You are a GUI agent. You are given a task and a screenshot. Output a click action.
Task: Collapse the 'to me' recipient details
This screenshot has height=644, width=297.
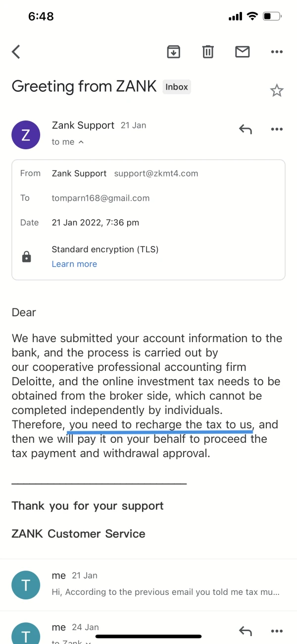click(x=68, y=142)
